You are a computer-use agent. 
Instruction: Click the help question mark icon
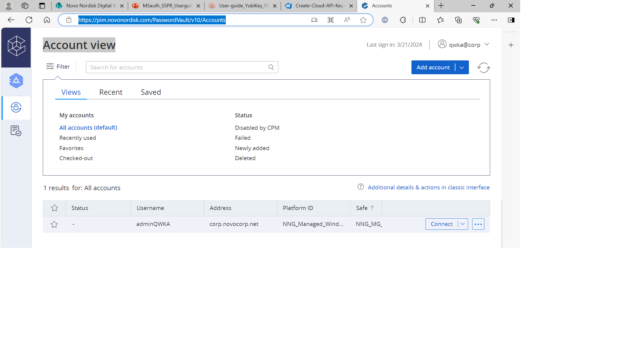(x=360, y=187)
